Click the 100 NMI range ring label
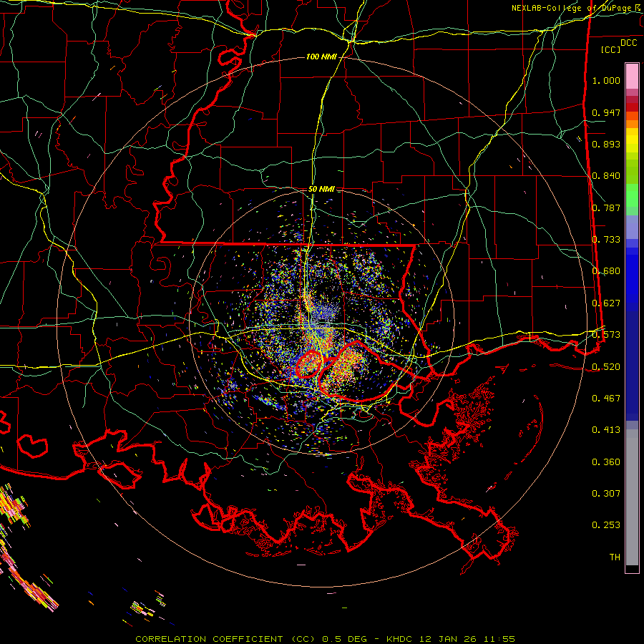The image size is (644, 644). click(x=321, y=57)
